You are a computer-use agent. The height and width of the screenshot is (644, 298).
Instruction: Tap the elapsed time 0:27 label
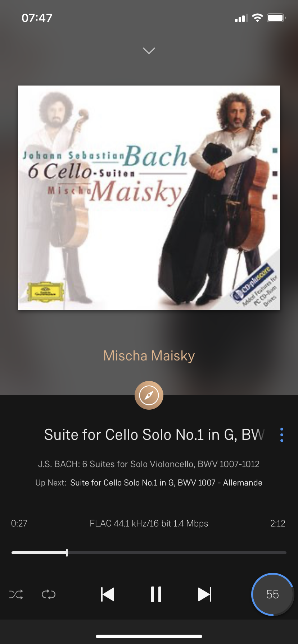[19, 523]
